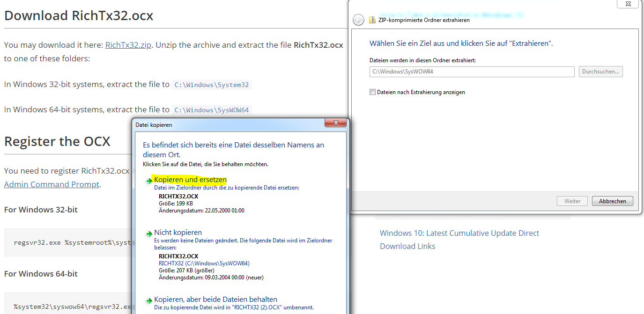Enable Dateien nach Extrahierung anzeigen checkbox

coord(373,92)
